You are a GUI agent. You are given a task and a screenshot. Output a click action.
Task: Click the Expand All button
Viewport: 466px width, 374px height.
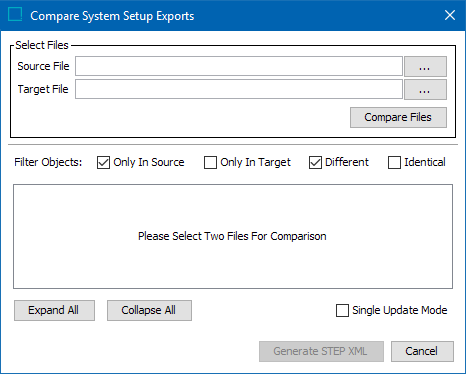pyautogui.click(x=54, y=310)
